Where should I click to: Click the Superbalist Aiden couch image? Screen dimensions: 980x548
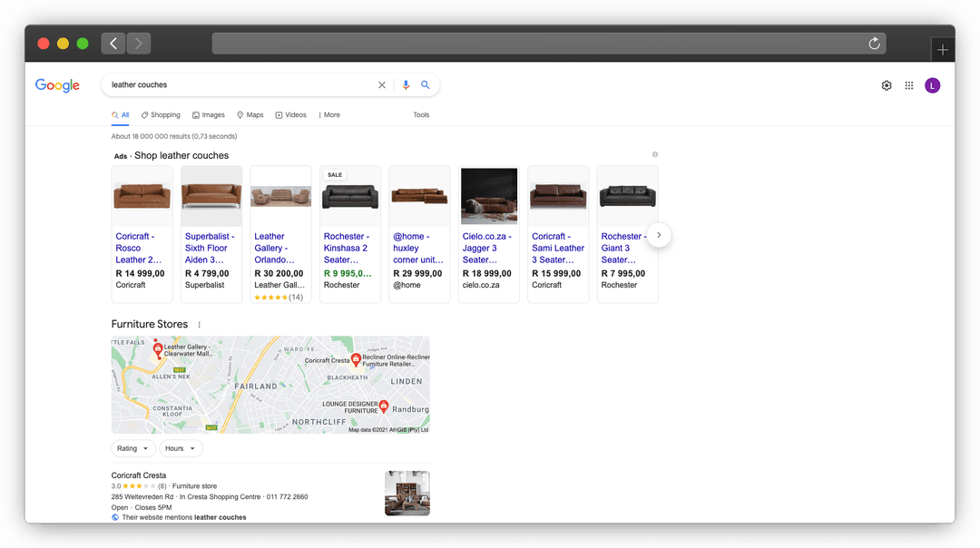point(211,196)
